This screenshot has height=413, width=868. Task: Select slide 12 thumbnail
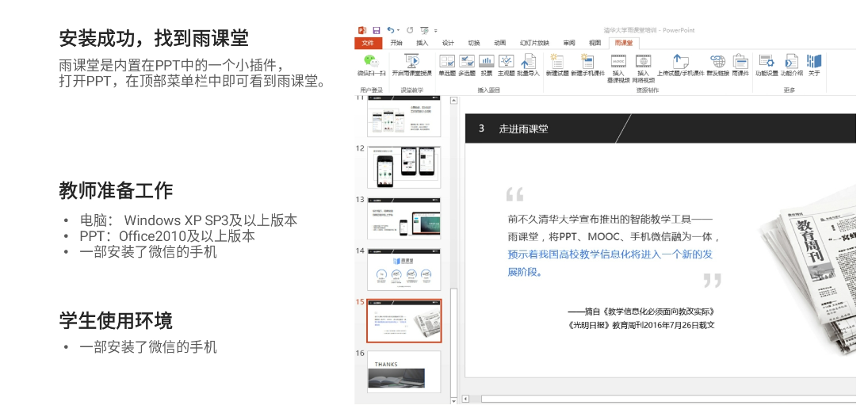point(404,166)
